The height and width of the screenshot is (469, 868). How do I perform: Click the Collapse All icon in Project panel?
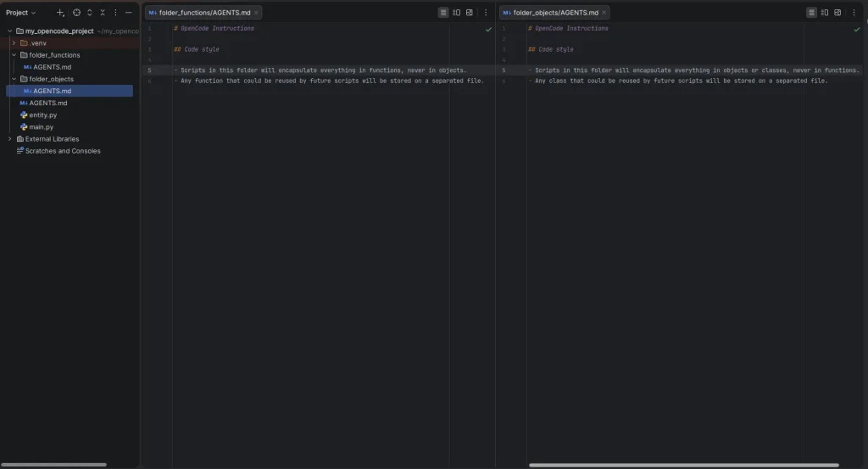(103, 12)
